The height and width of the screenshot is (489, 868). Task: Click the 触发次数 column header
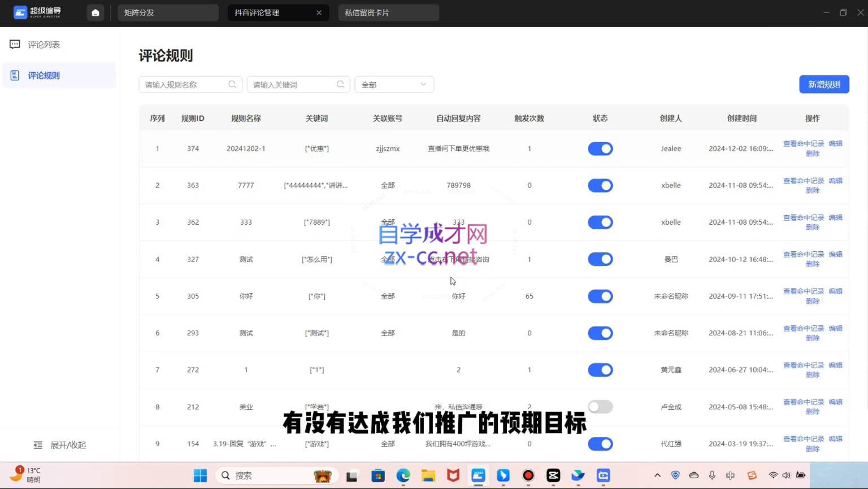click(x=529, y=118)
